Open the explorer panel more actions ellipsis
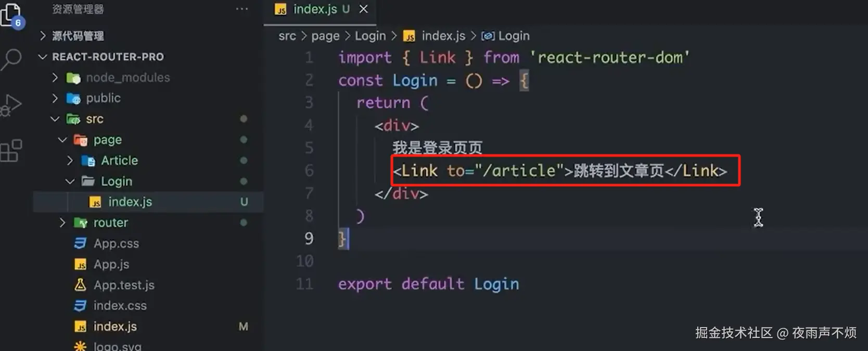 242,9
